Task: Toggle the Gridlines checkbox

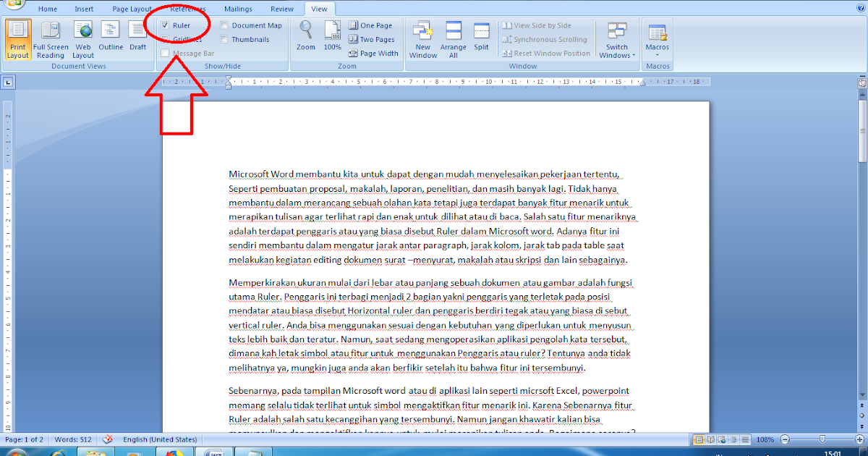Action: pos(165,40)
